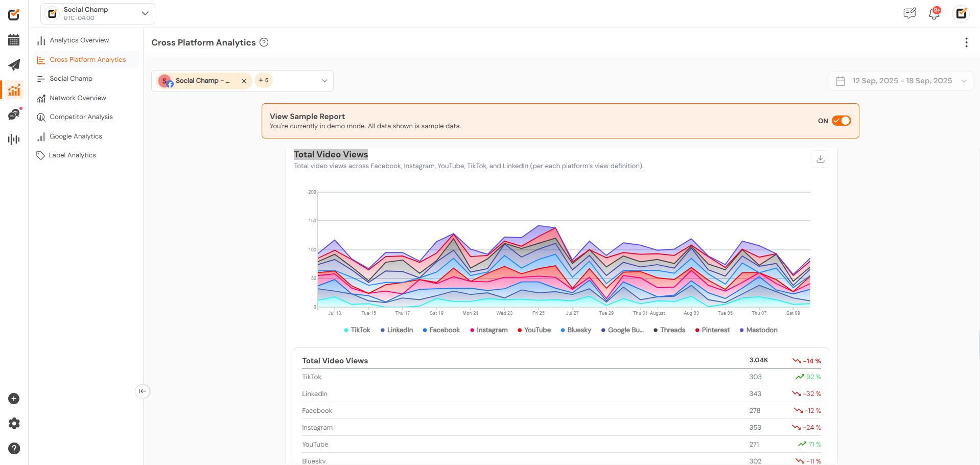The width and height of the screenshot is (980, 465).
Task: Click TikTok's 92 % growth value
Action: click(x=808, y=377)
